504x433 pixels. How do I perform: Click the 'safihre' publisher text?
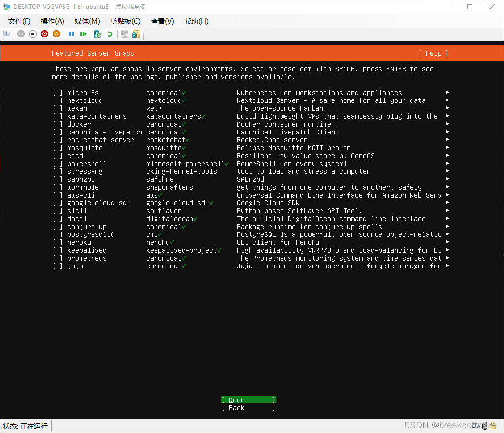pyautogui.click(x=160, y=179)
